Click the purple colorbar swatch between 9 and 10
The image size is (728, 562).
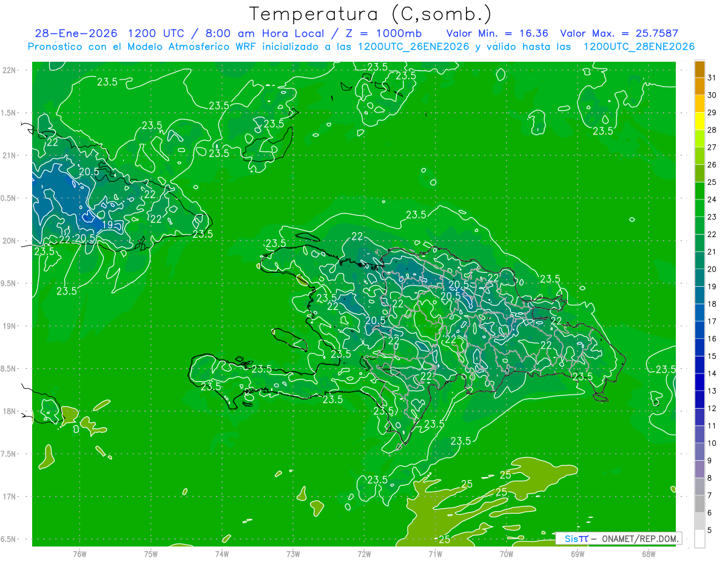[699, 452]
